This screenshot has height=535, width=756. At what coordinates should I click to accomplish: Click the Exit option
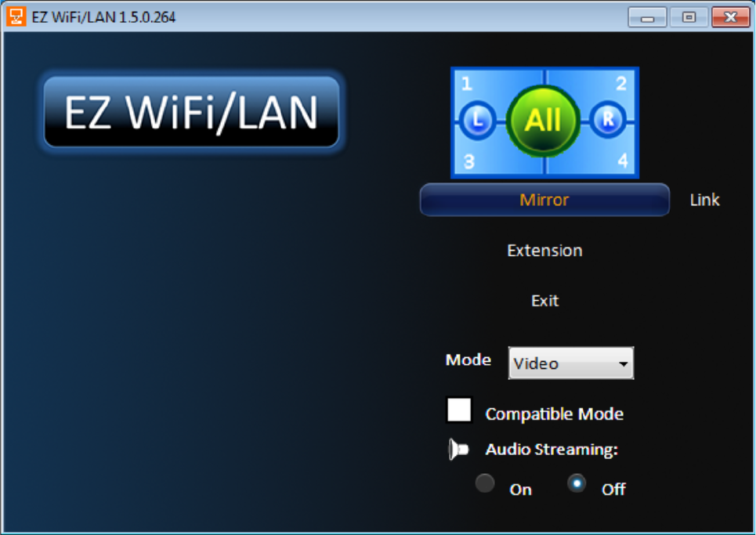click(544, 301)
